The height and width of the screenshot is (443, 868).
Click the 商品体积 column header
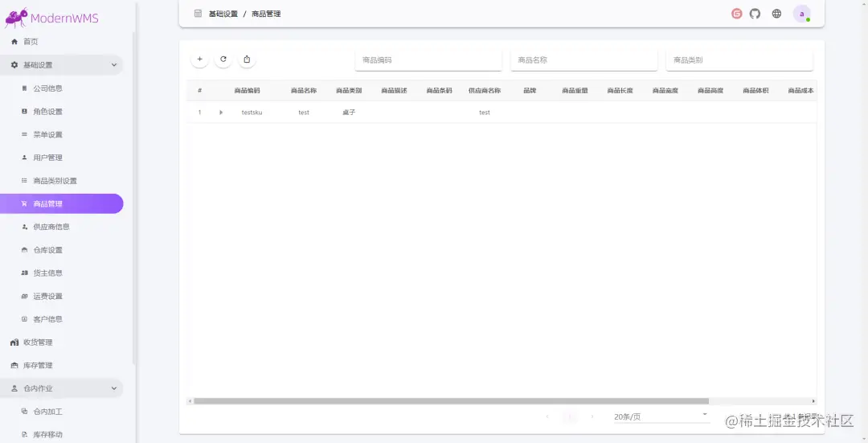click(x=755, y=90)
